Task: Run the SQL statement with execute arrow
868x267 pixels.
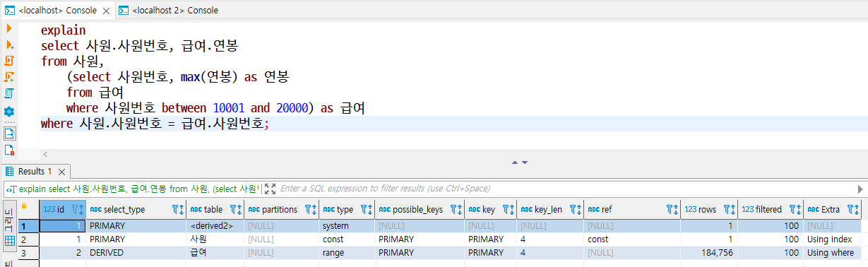Action: [x=9, y=28]
